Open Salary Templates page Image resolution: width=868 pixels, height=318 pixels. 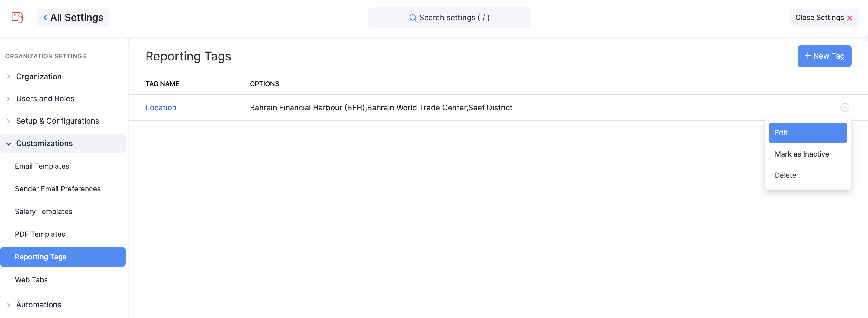click(44, 212)
